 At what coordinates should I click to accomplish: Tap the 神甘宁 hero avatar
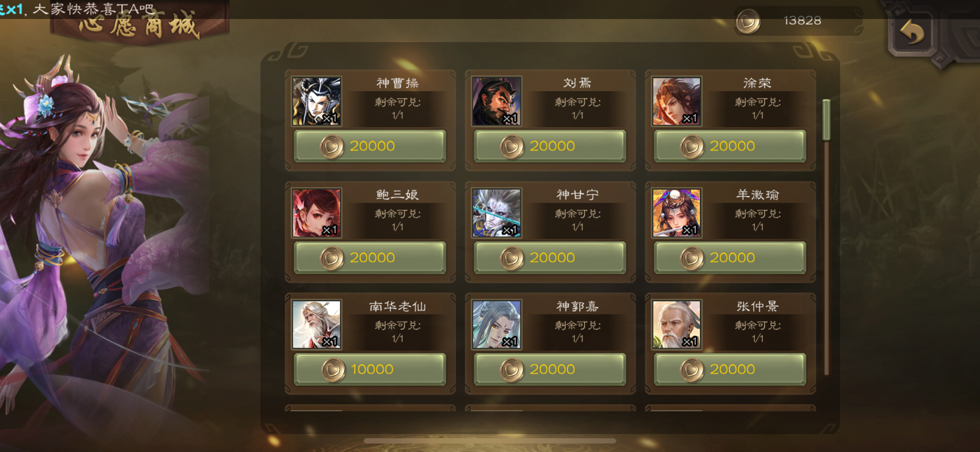pyautogui.click(x=497, y=213)
